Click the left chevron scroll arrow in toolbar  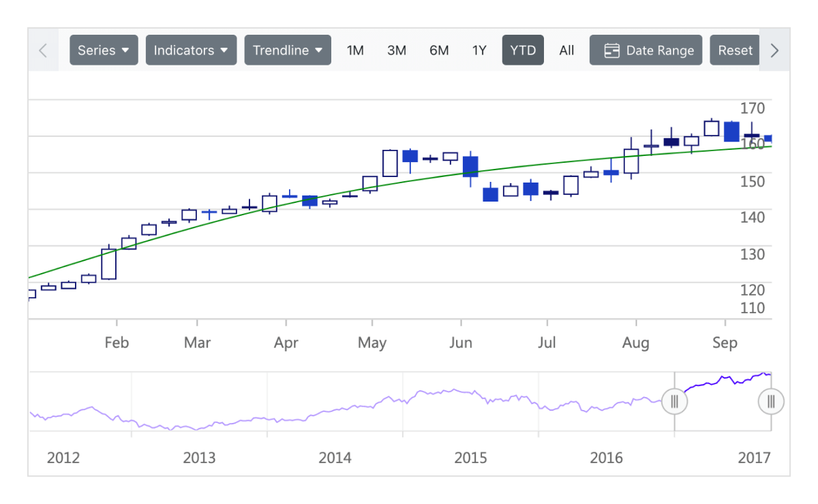point(42,50)
